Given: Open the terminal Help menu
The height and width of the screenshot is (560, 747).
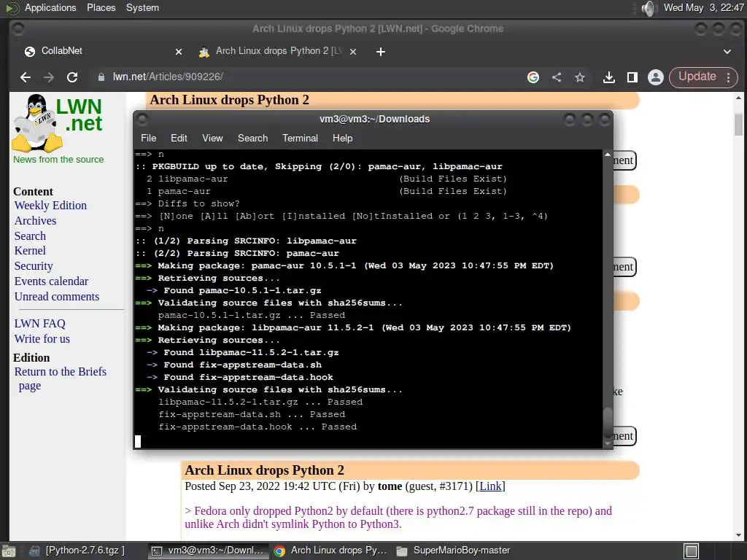Looking at the screenshot, I should pos(342,138).
